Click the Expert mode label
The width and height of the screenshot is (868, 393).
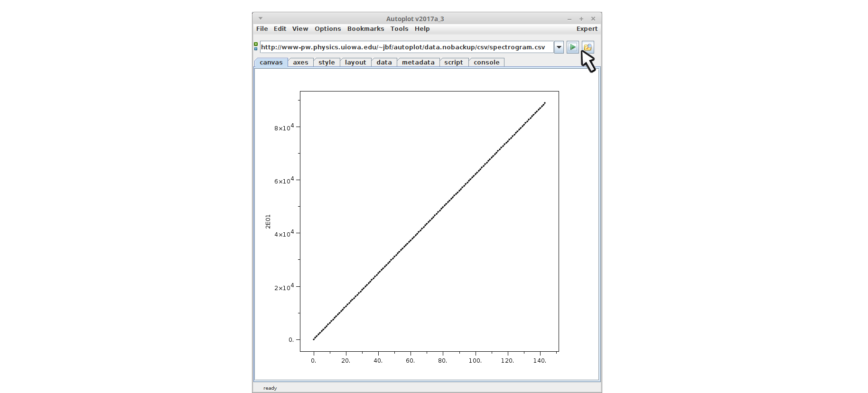[x=587, y=28]
